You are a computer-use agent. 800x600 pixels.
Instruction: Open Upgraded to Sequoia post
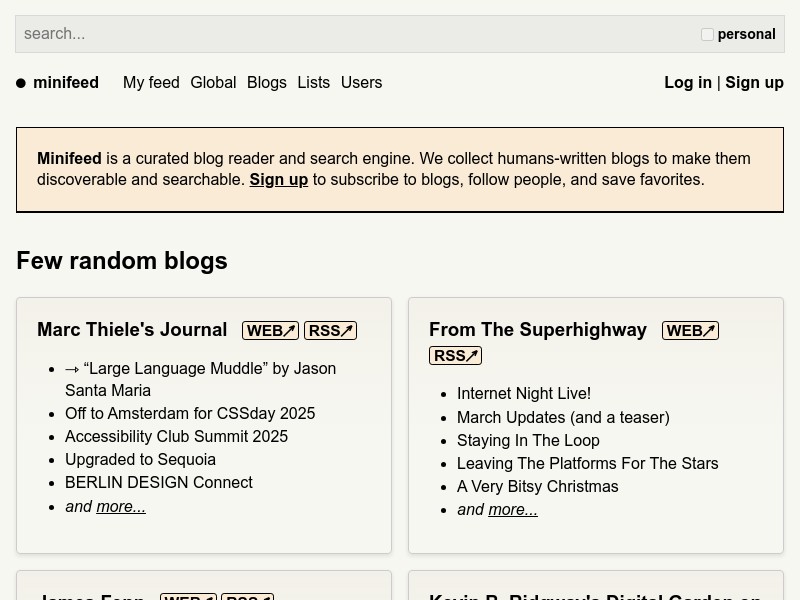(x=140, y=459)
